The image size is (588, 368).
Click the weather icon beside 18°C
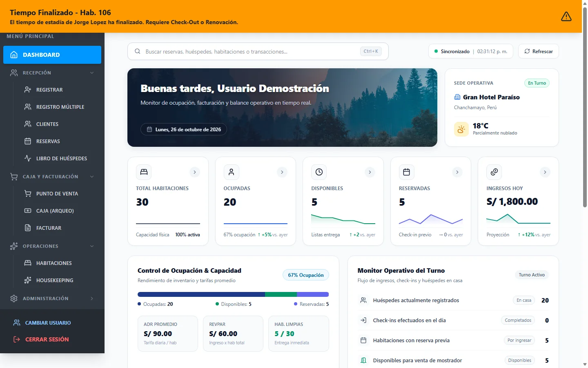[461, 129]
